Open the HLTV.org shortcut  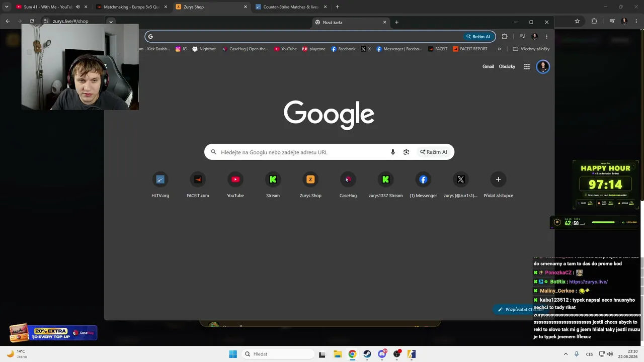tap(160, 185)
